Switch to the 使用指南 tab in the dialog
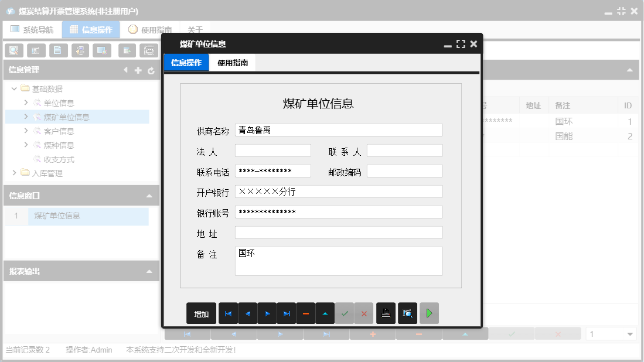Screen dimensions: 644x362 [x=234, y=62]
